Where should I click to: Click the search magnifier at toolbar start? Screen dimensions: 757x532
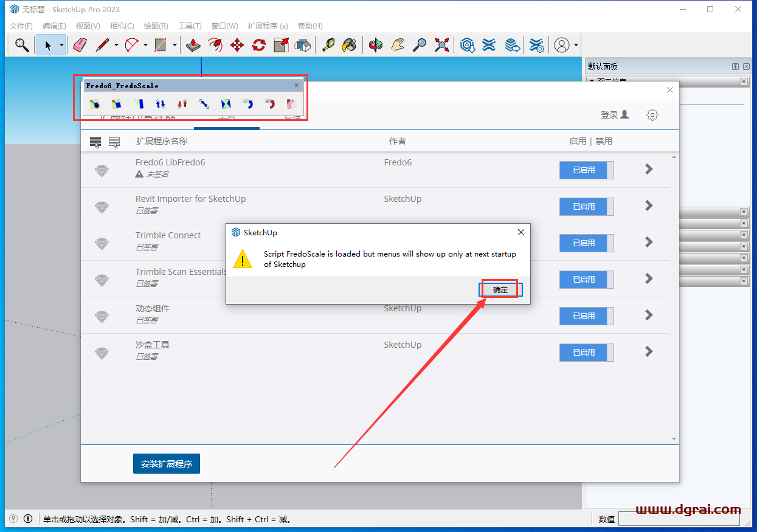click(x=22, y=45)
